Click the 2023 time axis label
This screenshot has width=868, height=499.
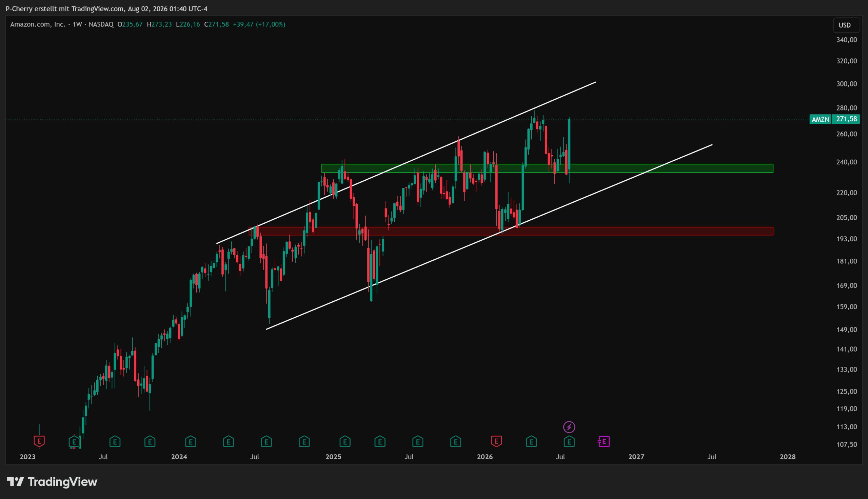click(27, 457)
